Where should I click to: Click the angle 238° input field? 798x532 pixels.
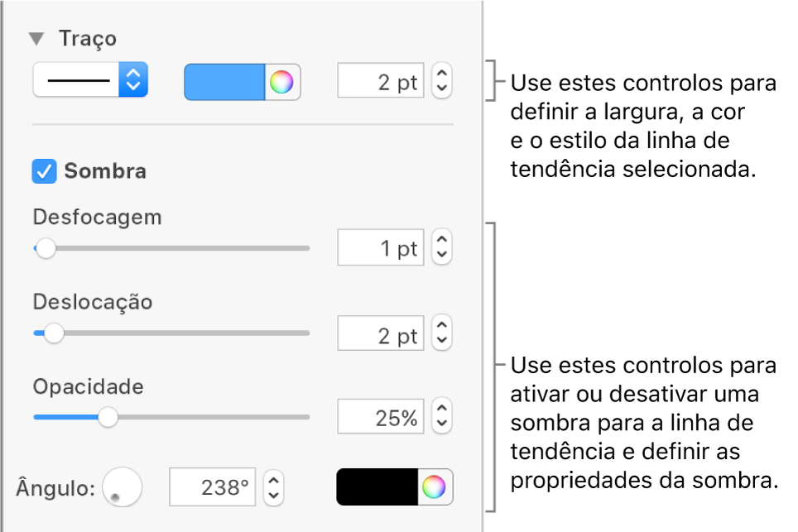click(x=213, y=487)
